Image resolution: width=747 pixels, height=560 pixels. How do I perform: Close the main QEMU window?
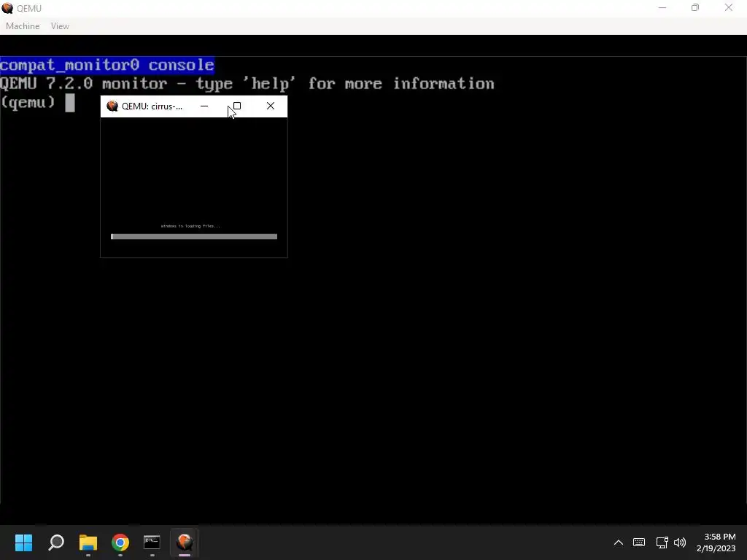point(729,7)
